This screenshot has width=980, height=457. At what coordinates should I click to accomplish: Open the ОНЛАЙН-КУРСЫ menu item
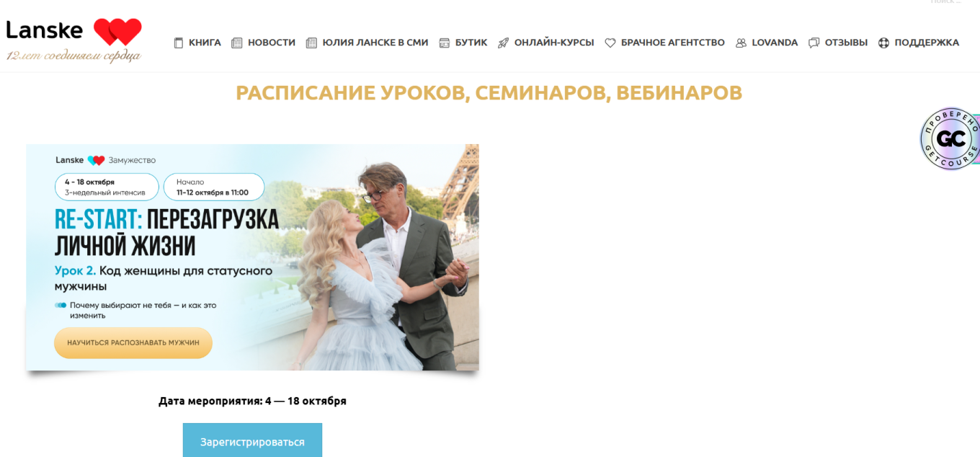point(554,43)
